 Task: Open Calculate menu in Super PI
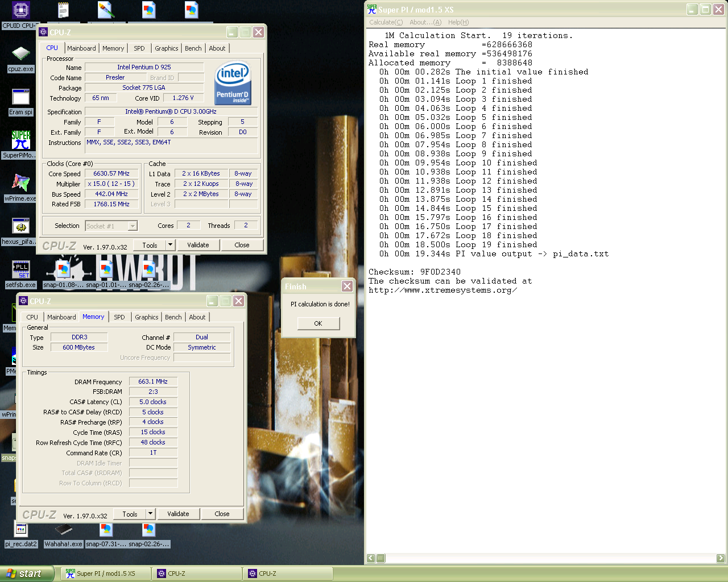[386, 22]
